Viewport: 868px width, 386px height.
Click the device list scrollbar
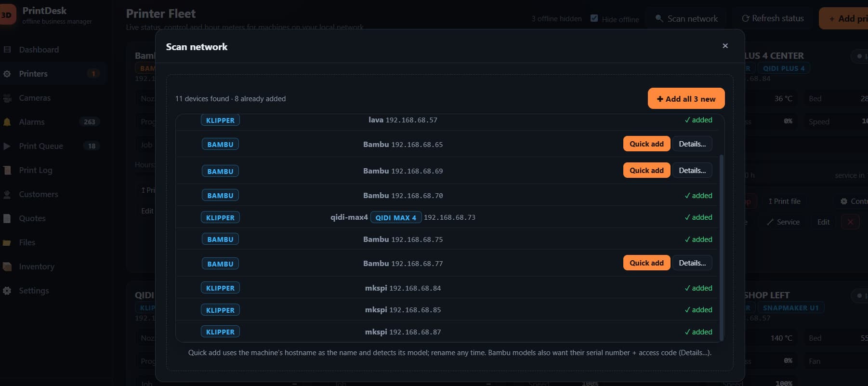(721, 247)
